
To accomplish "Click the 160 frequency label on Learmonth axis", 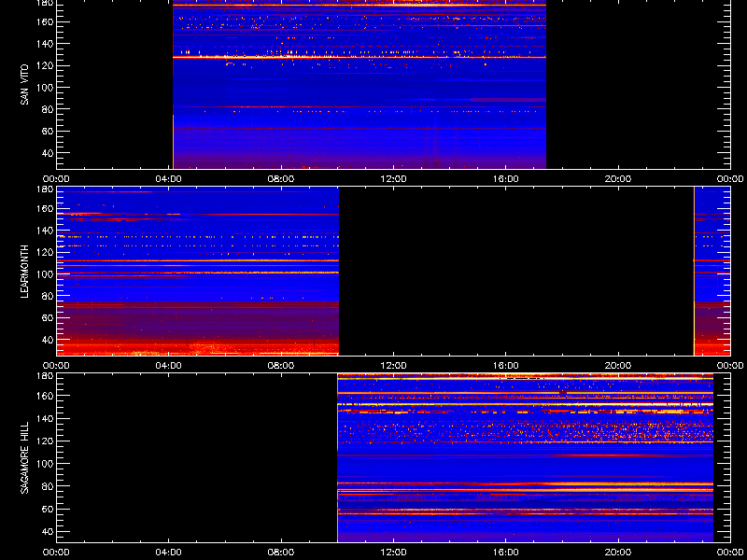I will (44, 208).
